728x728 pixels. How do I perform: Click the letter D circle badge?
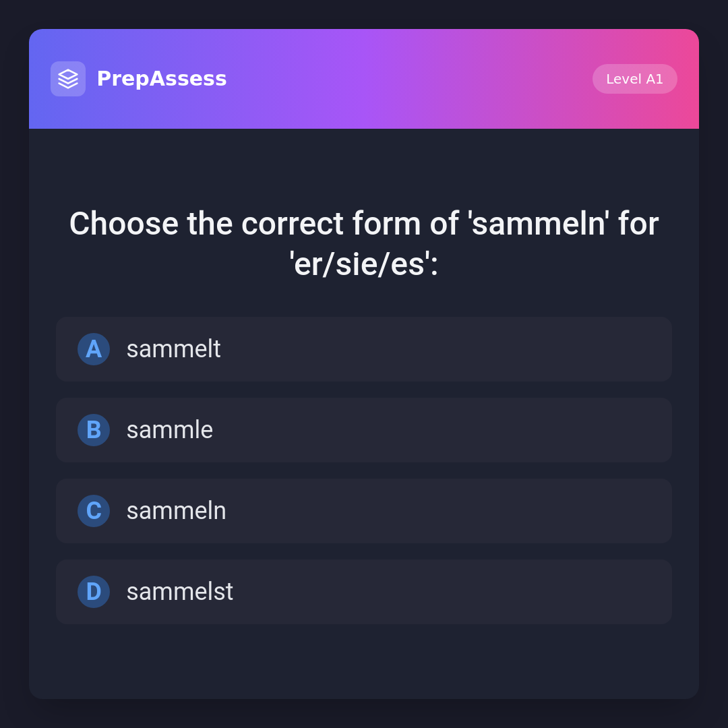click(x=94, y=592)
